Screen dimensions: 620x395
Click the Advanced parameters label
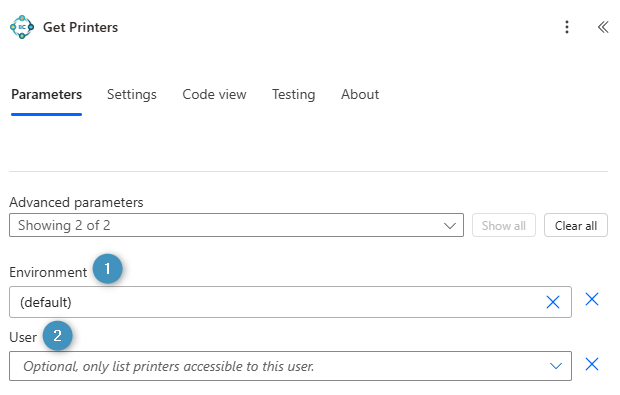click(x=76, y=202)
